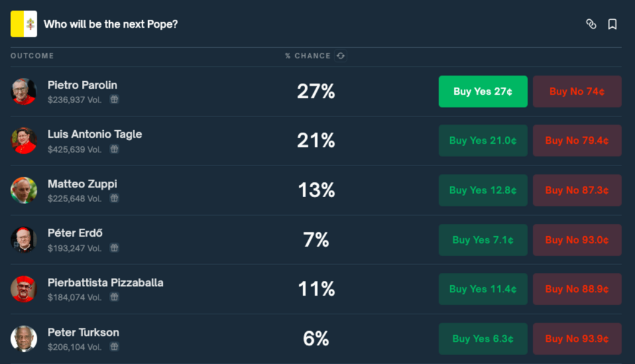This screenshot has width=635, height=364.
Task: Buy Yes 21.0¢ on Tagle
Action: click(483, 141)
